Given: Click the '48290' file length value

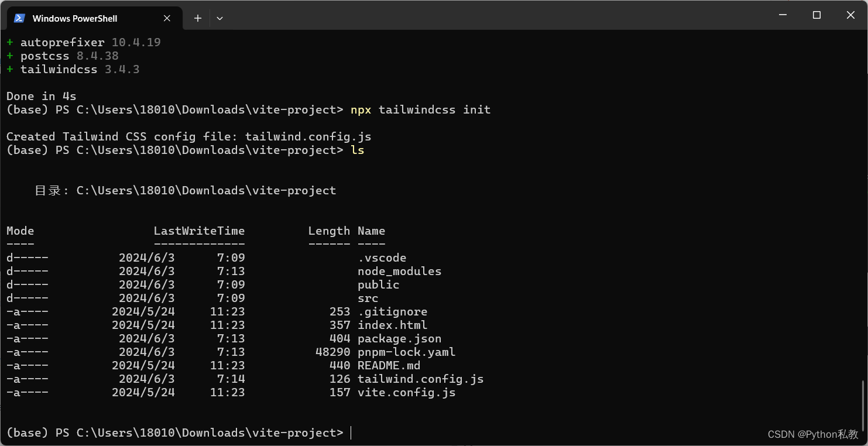Looking at the screenshot, I should click(332, 352).
